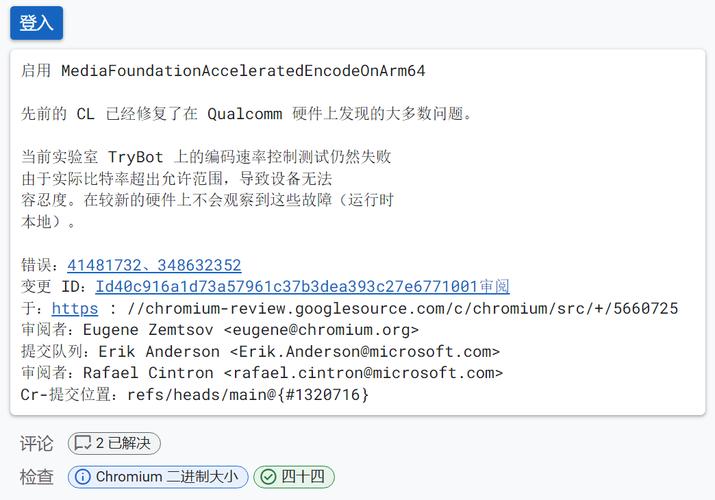Click the Qualcomm hardware description paragraph

click(x=247, y=114)
